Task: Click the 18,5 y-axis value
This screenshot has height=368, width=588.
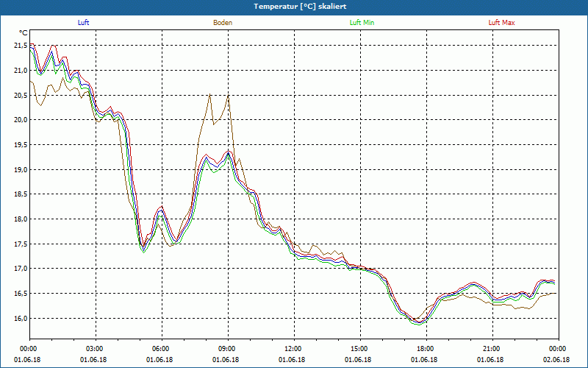Action: point(21,194)
